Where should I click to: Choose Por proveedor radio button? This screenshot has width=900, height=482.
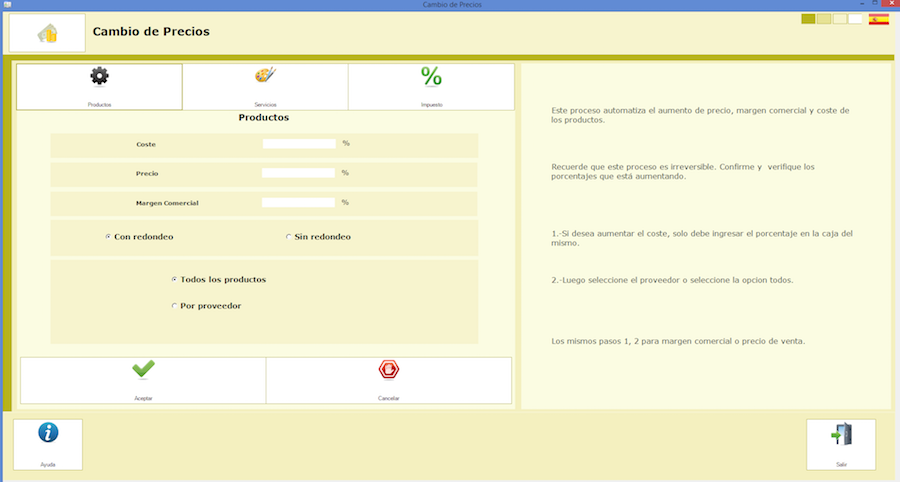tap(174, 306)
